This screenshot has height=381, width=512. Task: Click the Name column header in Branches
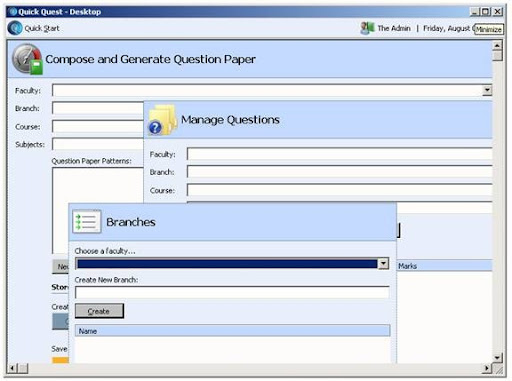click(232, 331)
